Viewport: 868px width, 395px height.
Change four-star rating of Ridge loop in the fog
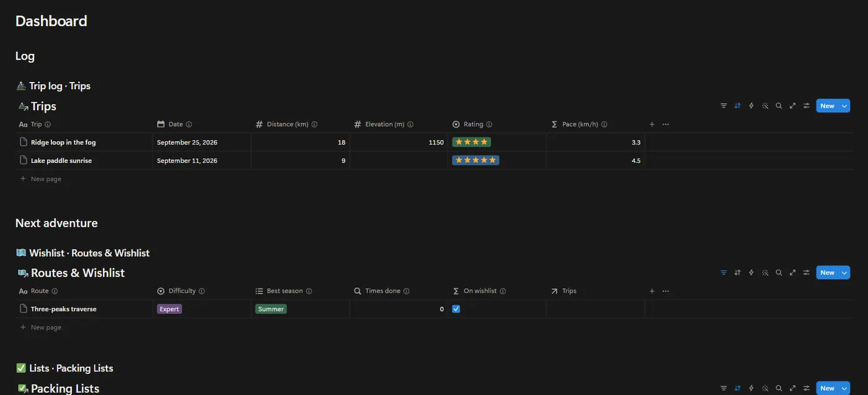tap(472, 142)
